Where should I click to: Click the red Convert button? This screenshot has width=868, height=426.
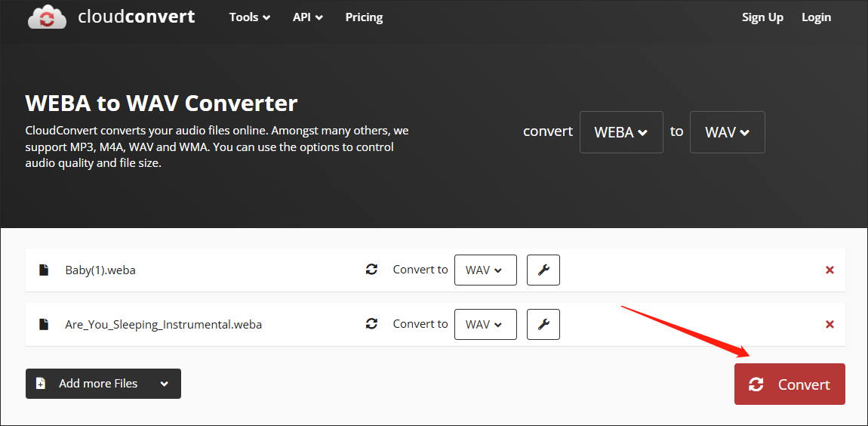[790, 384]
